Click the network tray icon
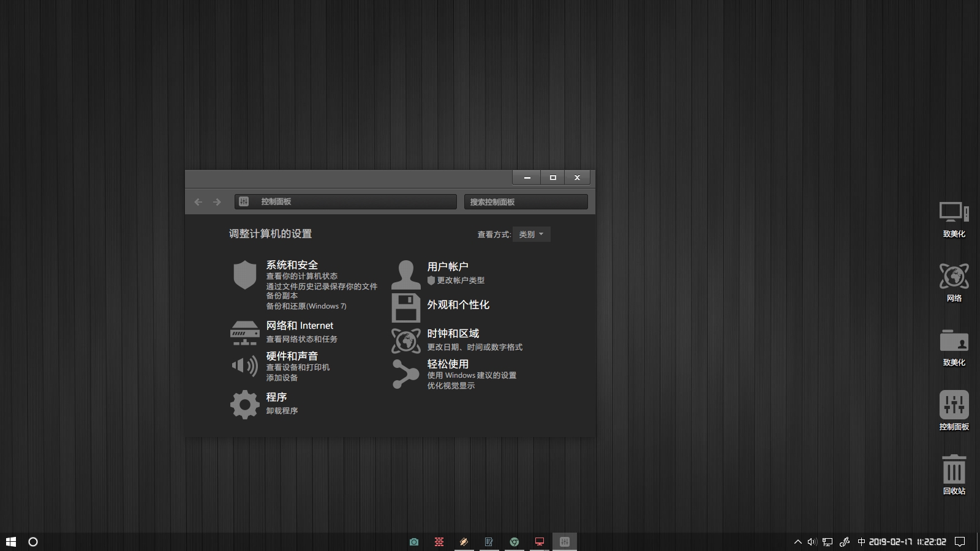The width and height of the screenshot is (980, 551). 827,542
